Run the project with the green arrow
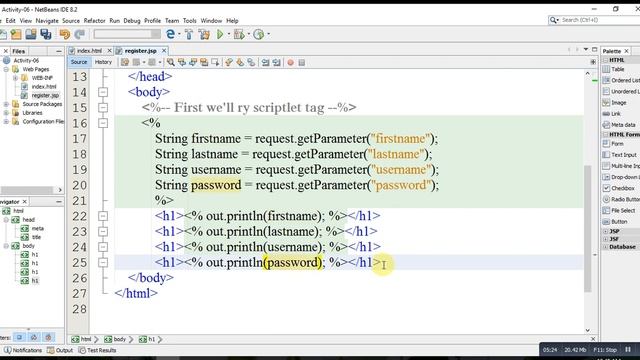Screen dimensions: 640x360 220,35
